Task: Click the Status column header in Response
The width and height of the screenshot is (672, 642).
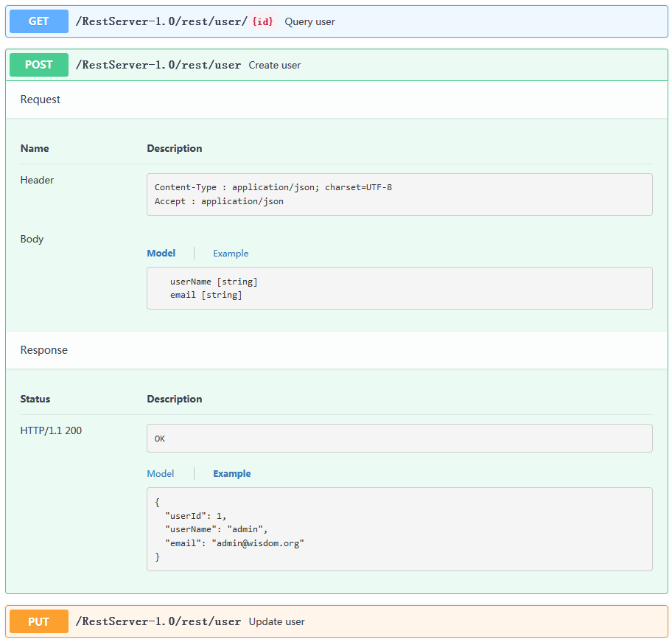Action: tap(35, 399)
